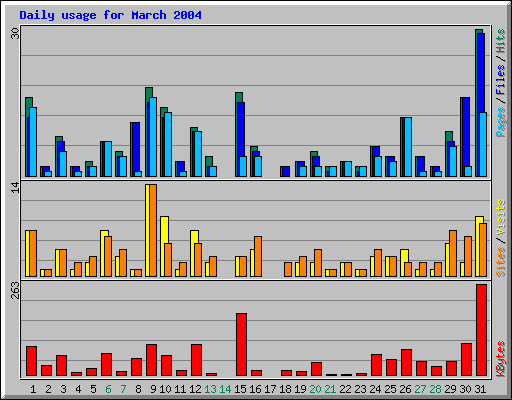Click the "KBytes" legend label
Image resolution: width=512 pixels, height=400 pixels.
click(501, 359)
